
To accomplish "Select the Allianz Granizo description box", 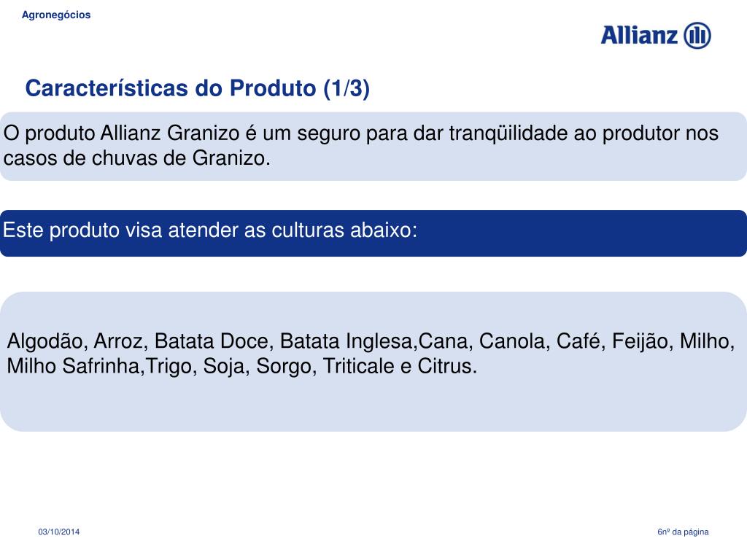I will tap(373, 146).
